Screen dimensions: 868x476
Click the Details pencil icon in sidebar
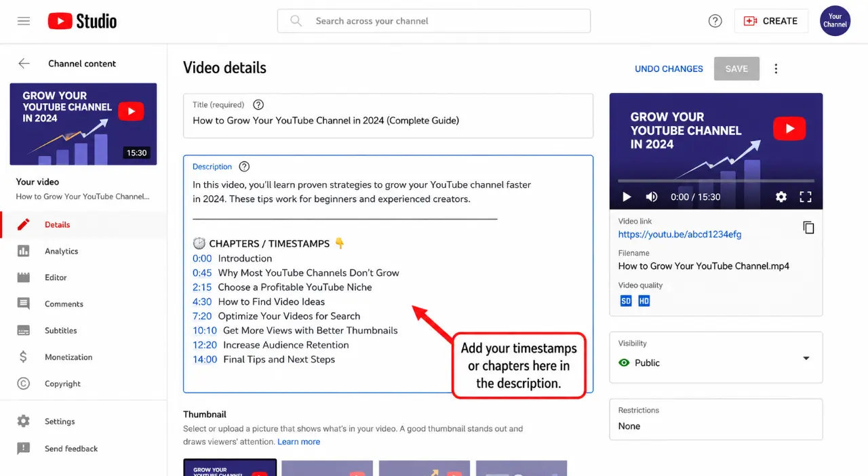[24, 224]
